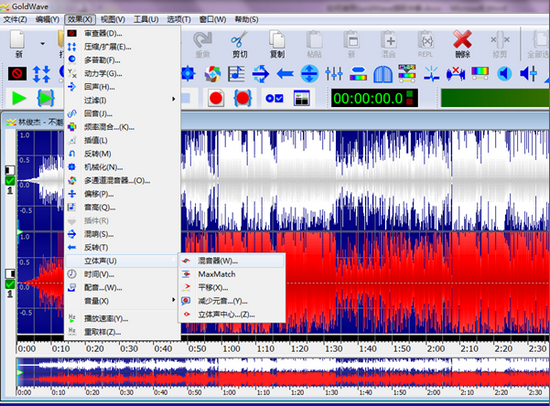Click the 立体声(U) stereo submenu entry
The width and height of the screenshot is (550, 406).
[x=121, y=261]
